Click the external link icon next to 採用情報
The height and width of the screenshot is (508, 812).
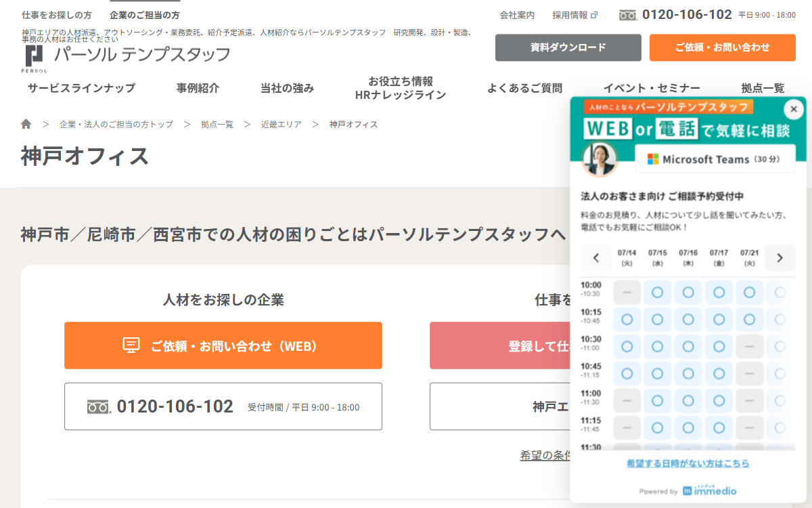tap(595, 15)
